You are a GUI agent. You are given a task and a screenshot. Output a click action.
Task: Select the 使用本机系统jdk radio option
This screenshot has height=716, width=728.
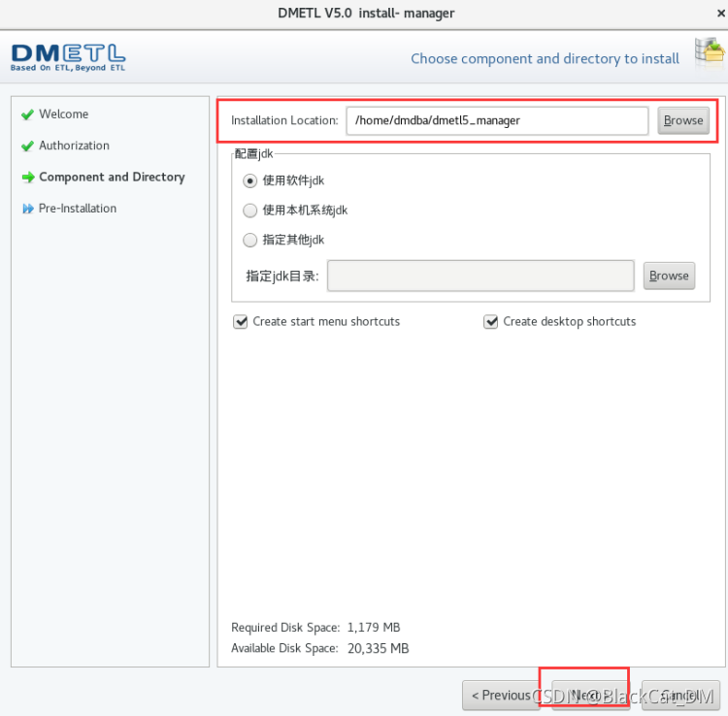point(249,211)
